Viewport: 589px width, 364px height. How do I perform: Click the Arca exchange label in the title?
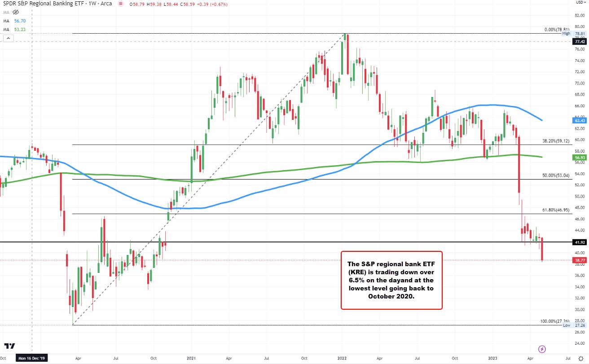[x=106, y=4]
